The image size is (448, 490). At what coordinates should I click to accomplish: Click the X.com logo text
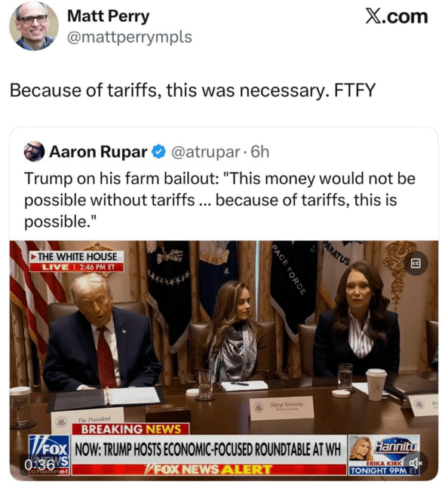coord(396,17)
